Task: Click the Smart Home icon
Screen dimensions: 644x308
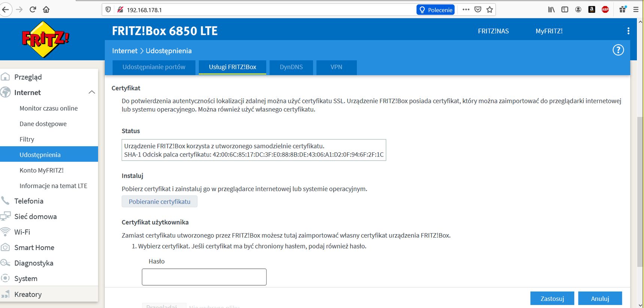Action: click(x=5, y=247)
